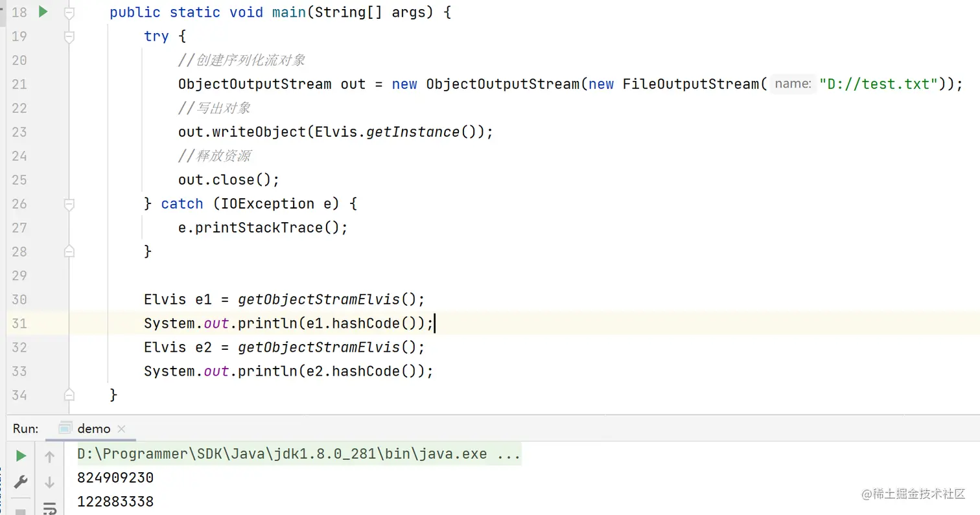Click console output 824909230

(115, 479)
